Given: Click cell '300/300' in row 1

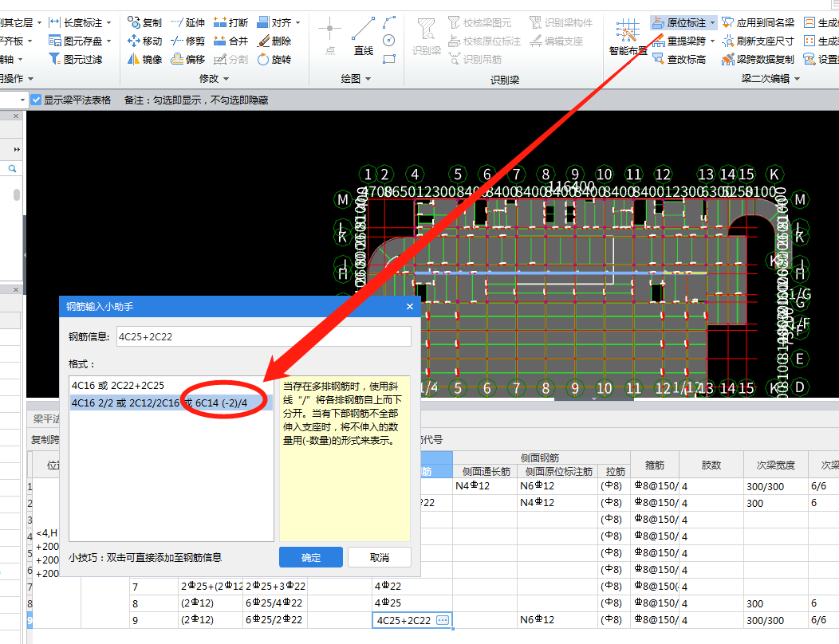Looking at the screenshot, I should pyautogui.click(x=775, y=486).
